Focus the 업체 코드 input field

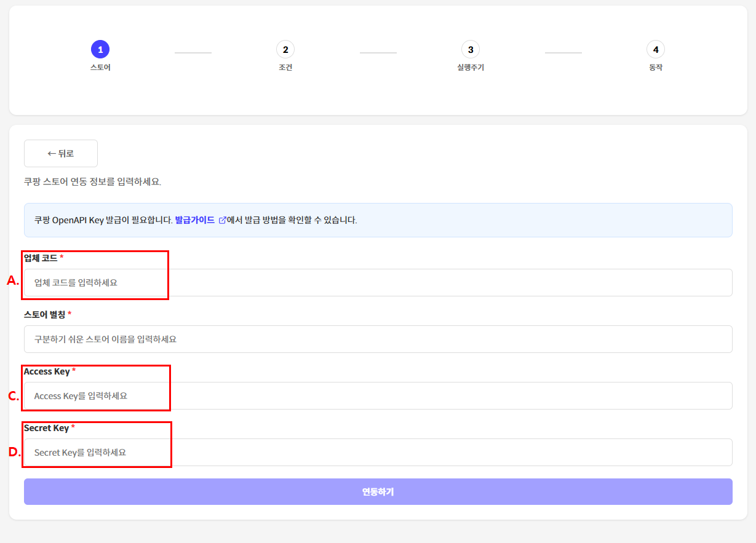pyautogui.click(x=378, y=283)
